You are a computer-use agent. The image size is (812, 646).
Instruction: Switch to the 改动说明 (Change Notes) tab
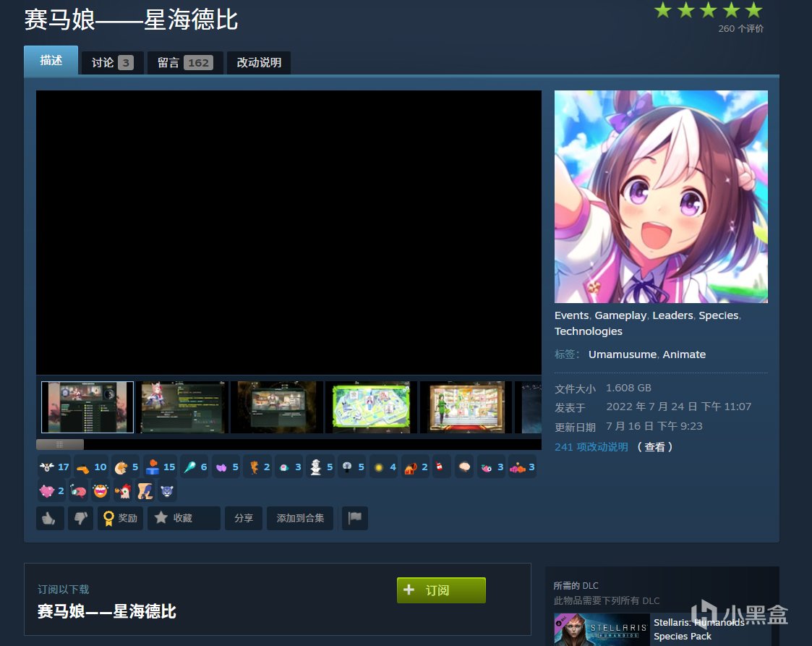coord(258,63)
